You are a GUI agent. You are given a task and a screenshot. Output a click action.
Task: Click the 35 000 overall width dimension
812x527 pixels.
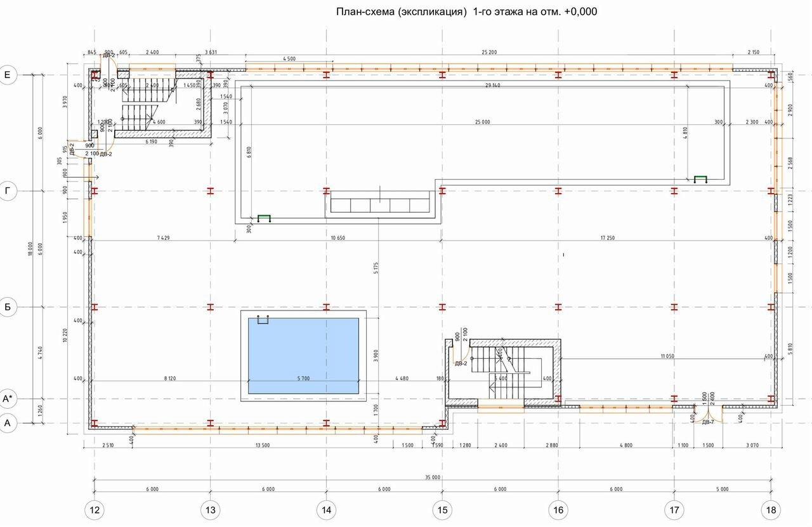point(431,477)
